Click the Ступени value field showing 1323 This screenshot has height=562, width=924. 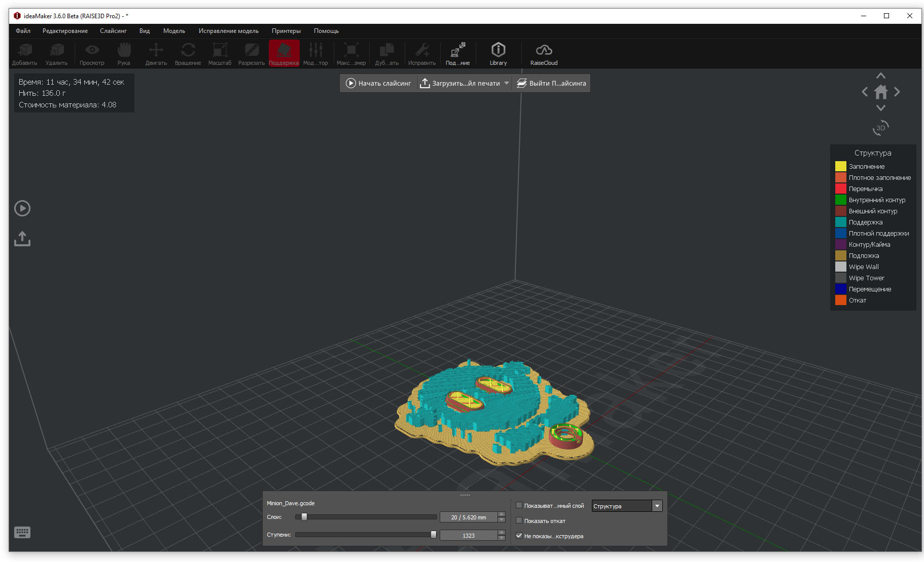click(469, 536)
